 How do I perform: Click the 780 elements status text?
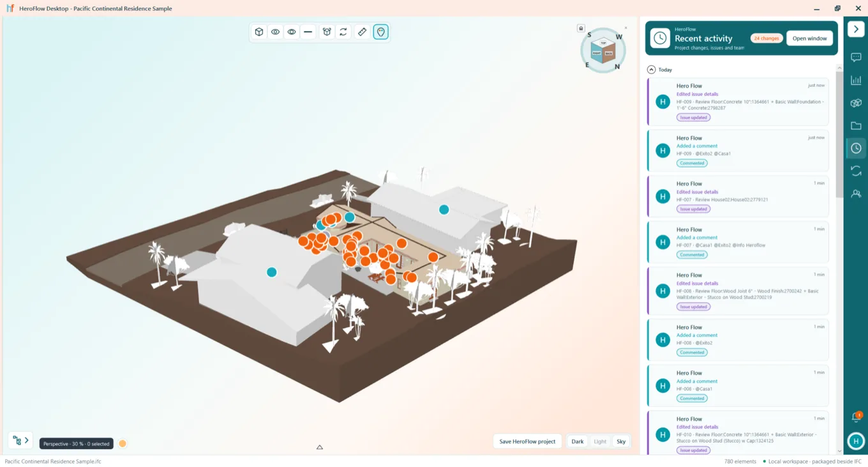740,461
